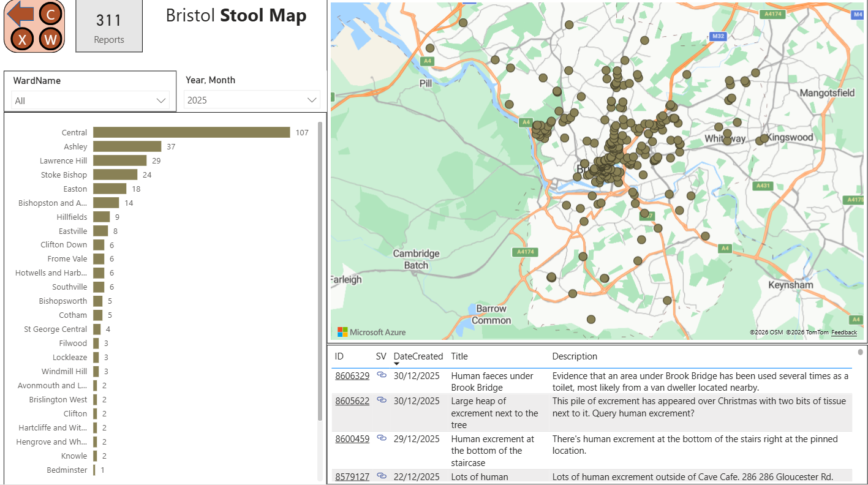Screen dimensions: 868x485
Task: Open report ID 8606329 link
Action: point(352,376)
